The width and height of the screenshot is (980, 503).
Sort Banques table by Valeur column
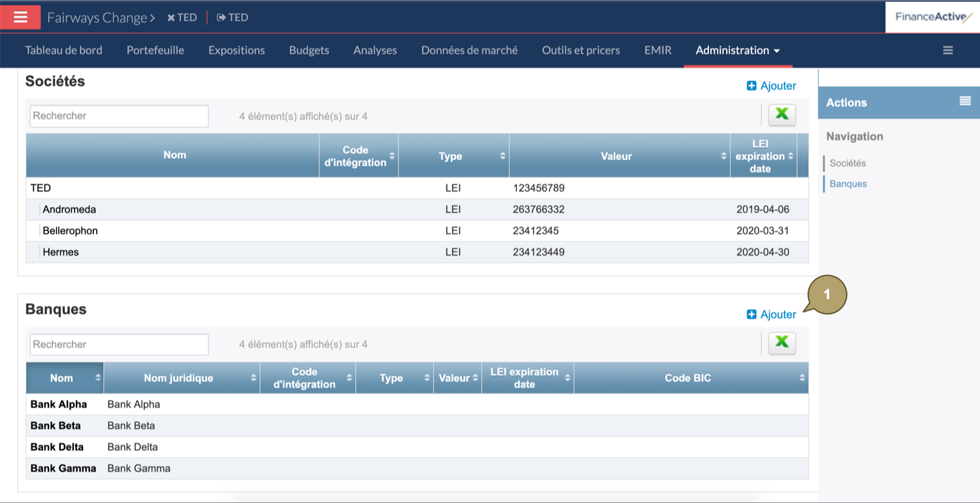pyautogui.click(x=457, y=378)
